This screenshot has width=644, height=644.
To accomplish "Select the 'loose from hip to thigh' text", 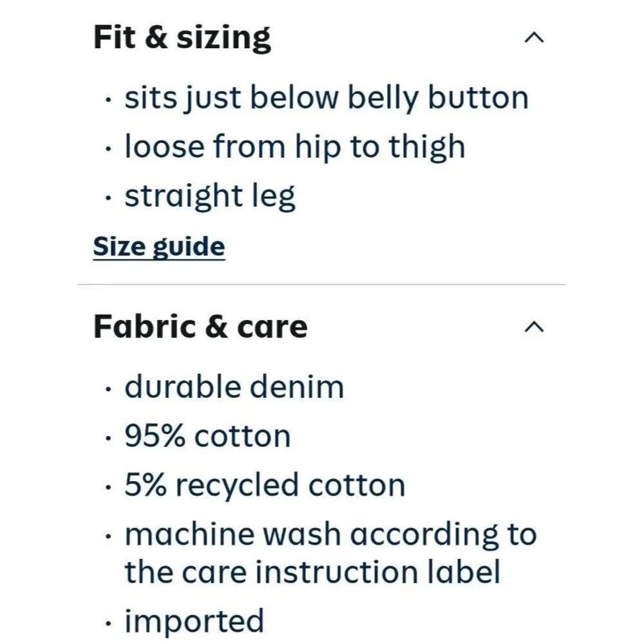I will [295, 147].
